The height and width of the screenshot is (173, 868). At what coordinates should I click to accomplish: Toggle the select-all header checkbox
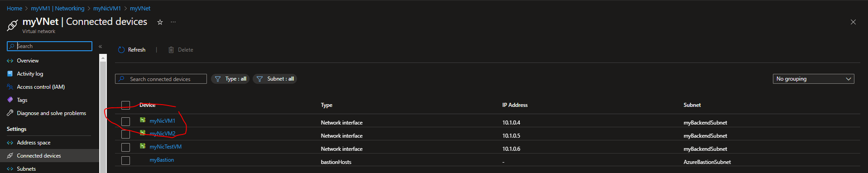click(x=126, y=105)
